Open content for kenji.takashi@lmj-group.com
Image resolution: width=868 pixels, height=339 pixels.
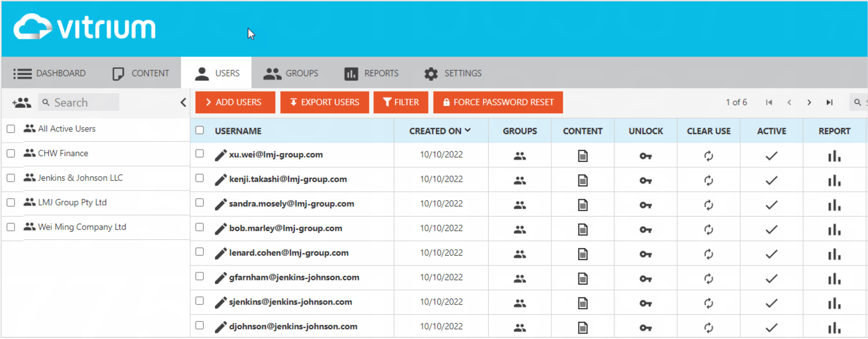(583, 180)
